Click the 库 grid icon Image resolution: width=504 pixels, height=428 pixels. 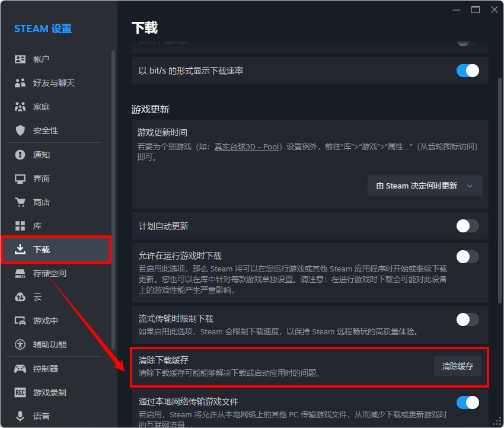[20, 226]
